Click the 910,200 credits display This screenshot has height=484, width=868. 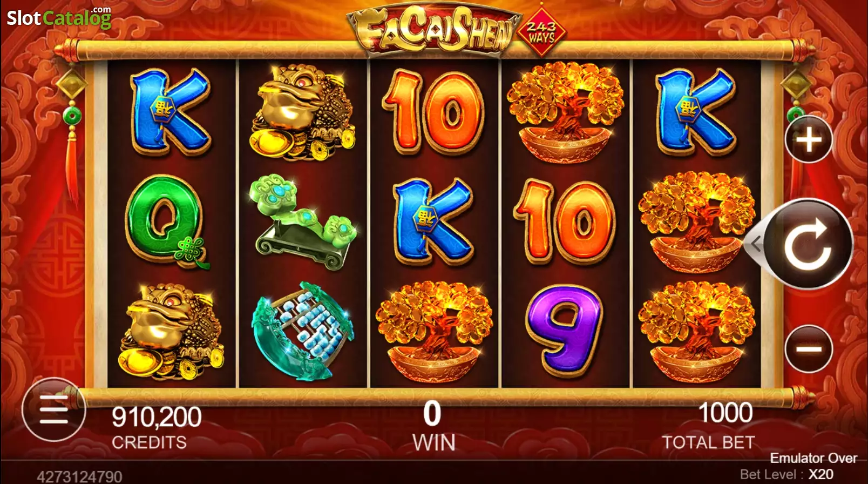(156, 428)
